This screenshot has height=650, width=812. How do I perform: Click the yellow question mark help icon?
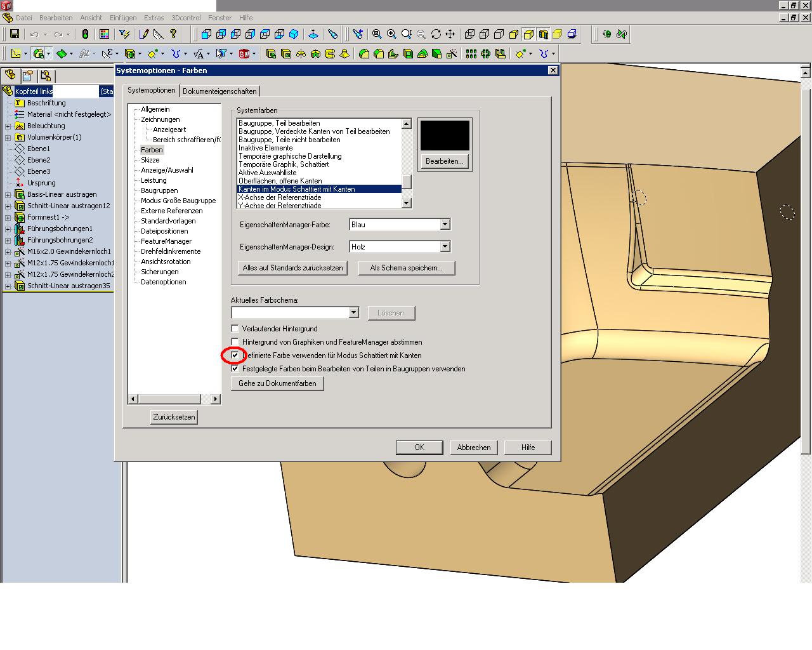[173, 34]
